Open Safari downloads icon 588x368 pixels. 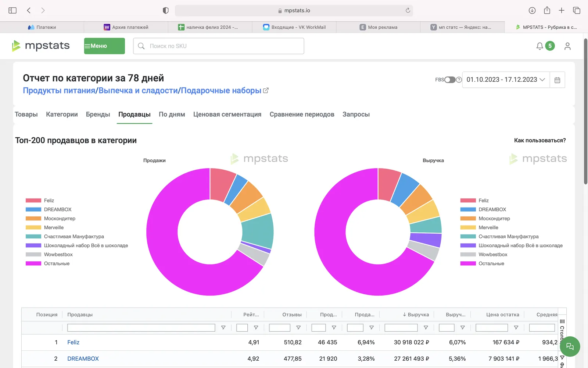click(532, 10)
